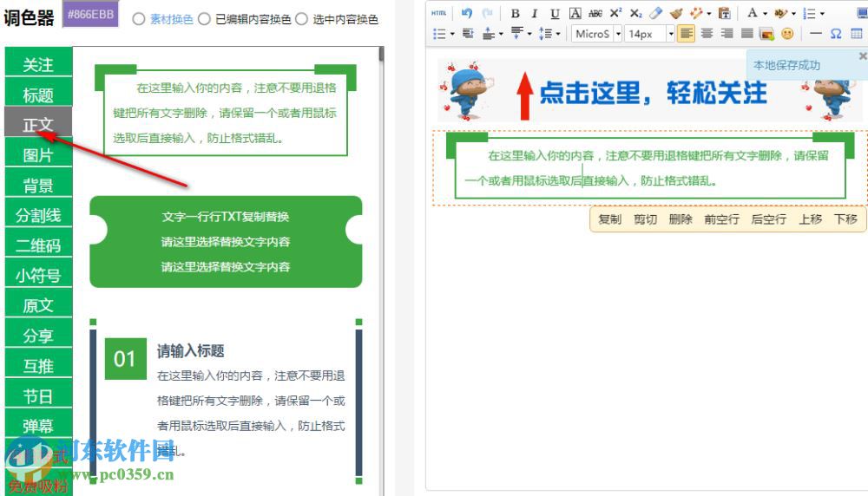Apply text highlight color
The width and height of the screenshot is (868, 496).
point(782,13)
